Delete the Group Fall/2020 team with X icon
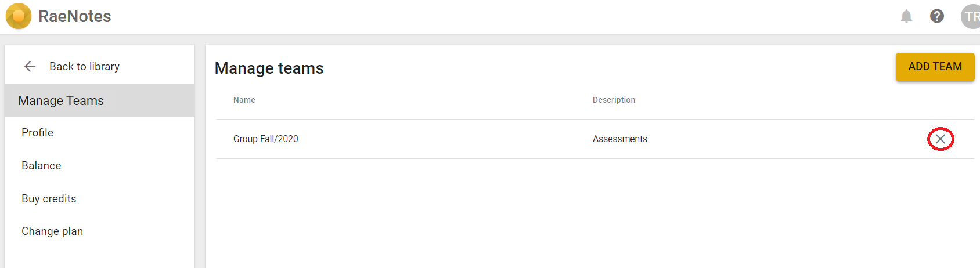Screen dimensions: 980x268 pyautogui.click(x=941, y=139)
